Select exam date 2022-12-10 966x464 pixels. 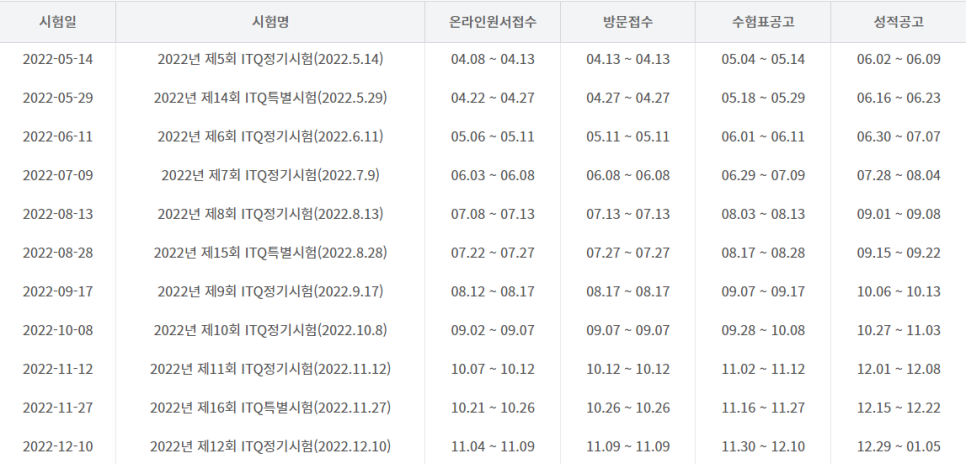(58, 447)
